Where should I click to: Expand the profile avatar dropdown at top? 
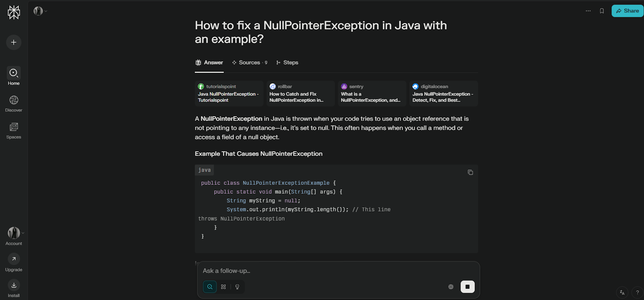pos(45,11)
